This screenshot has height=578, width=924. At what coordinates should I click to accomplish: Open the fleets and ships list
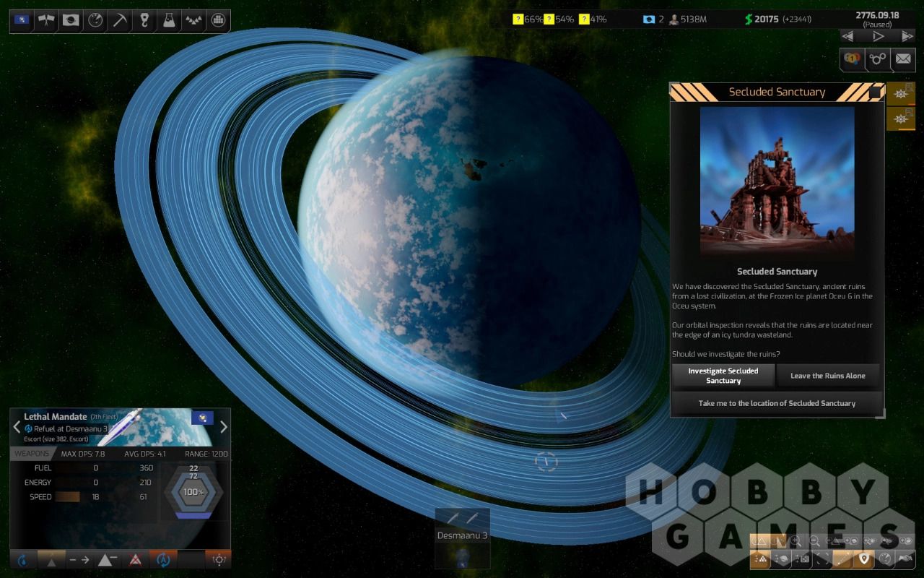(193, 20)
